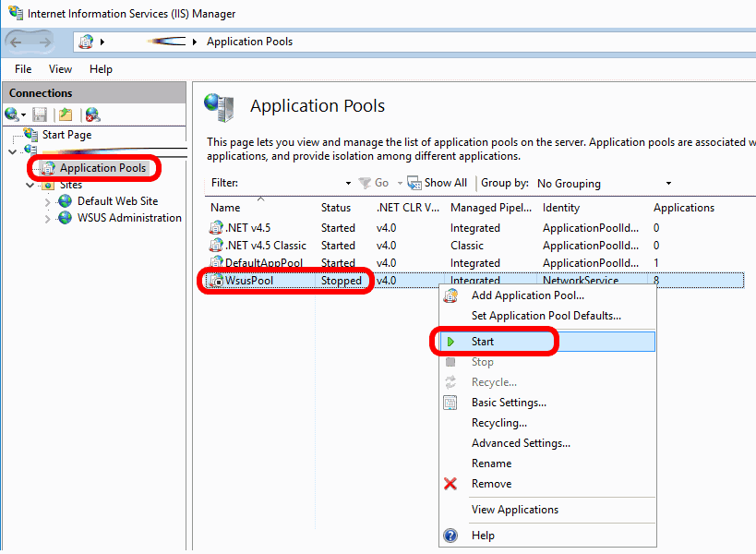Click the Application Pools server icon in the header
Screen dimensions: 756x554
pos(220,106)
